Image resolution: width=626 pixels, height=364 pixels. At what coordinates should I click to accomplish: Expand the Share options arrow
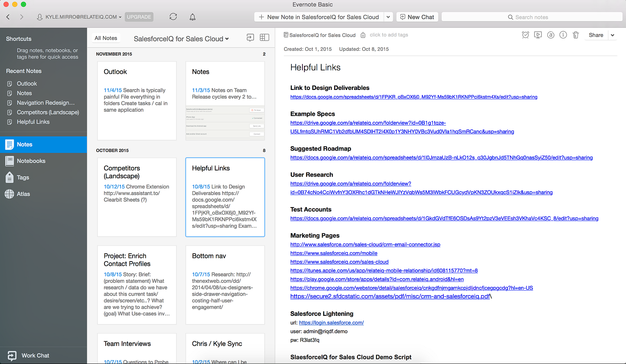tap(612, 35)
